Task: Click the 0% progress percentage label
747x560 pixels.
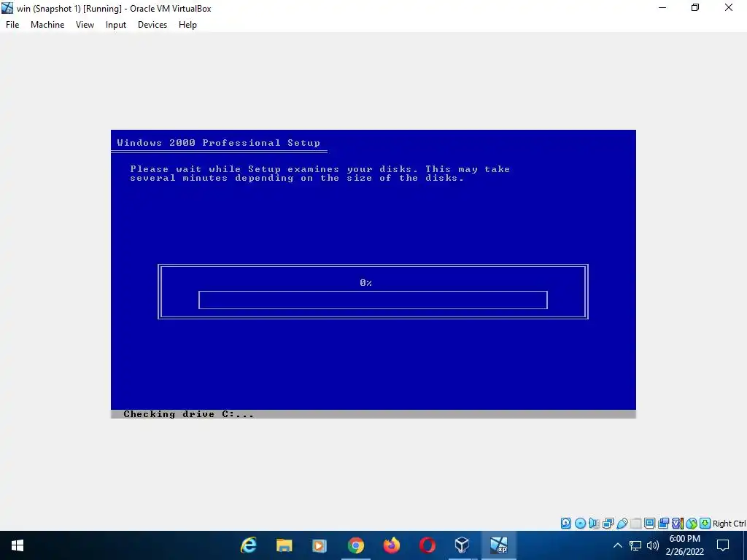Action: click(366, 283)
